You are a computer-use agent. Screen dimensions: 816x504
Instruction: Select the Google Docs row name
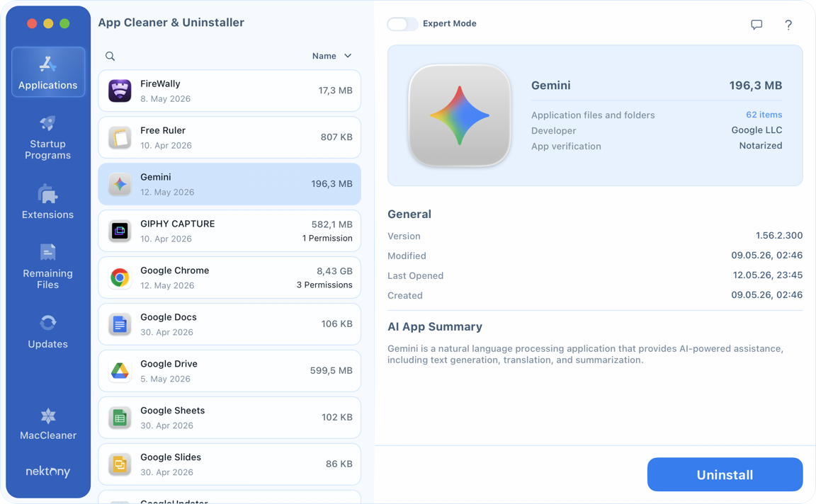coord(169,317)
